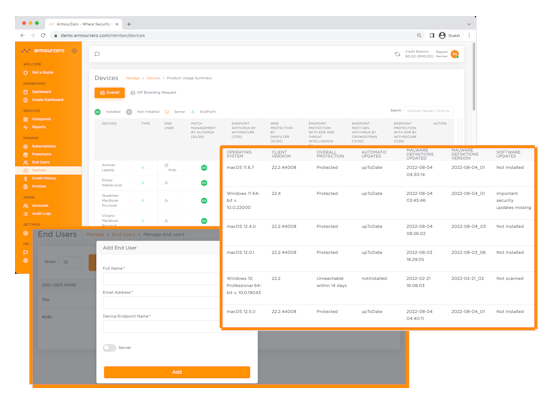Click 'Unreachable within 14 days' status

coord(332,282)
